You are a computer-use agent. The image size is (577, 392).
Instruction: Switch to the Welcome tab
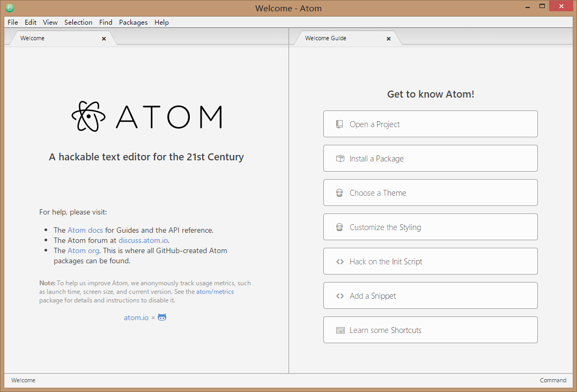pyautogui.click(x=32, y=38)
